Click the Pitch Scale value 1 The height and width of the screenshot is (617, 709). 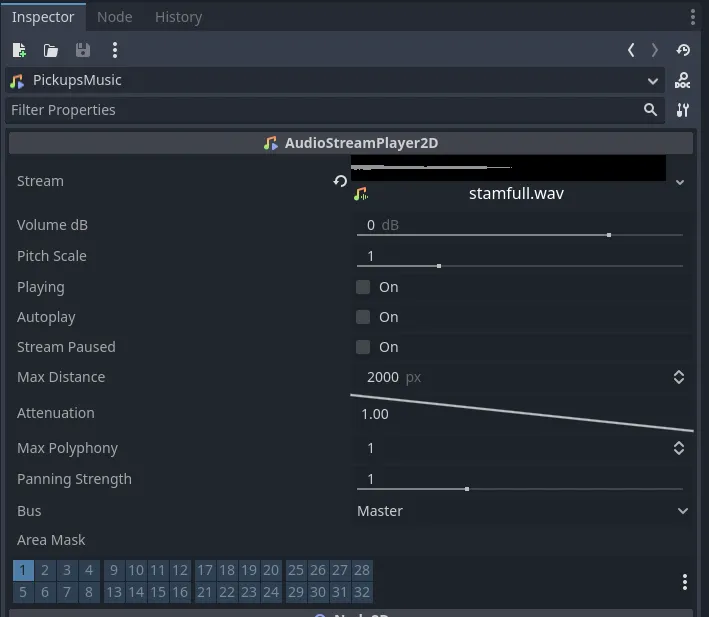[x=371, y=256]
